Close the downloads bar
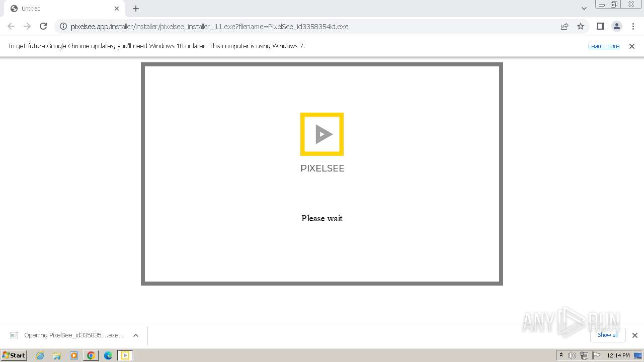 [x=635, y=335]
